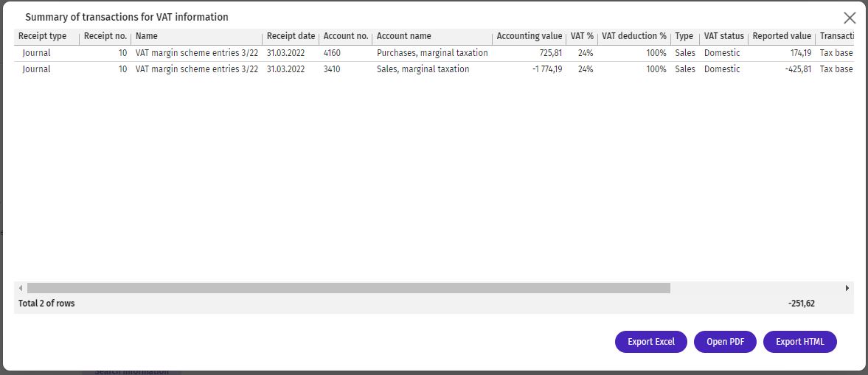The height and width of the screenshot is (375, 868).
Task: Click the Export Excel button
Action: click(651, 342)
